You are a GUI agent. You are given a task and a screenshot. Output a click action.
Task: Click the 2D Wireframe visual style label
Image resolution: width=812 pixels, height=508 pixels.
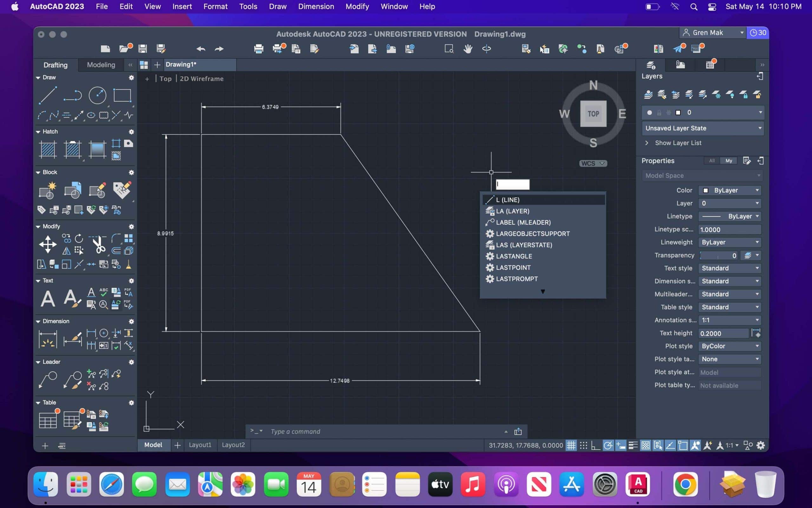[201, 79]
